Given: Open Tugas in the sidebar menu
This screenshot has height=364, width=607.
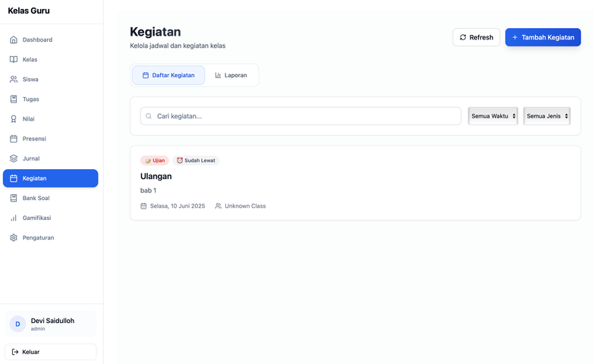Looking at the screenshot, I should (x=30, y=99).
